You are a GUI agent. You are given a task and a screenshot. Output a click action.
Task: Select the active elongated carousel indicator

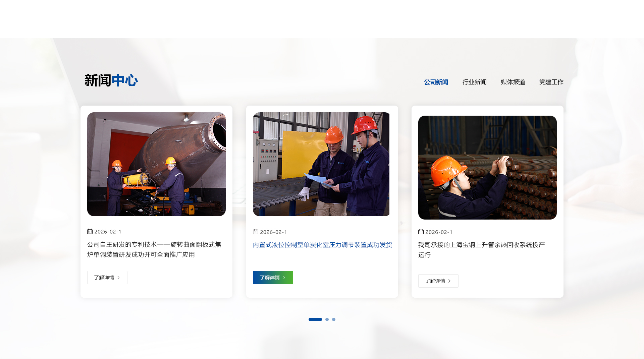pos(315,319)
